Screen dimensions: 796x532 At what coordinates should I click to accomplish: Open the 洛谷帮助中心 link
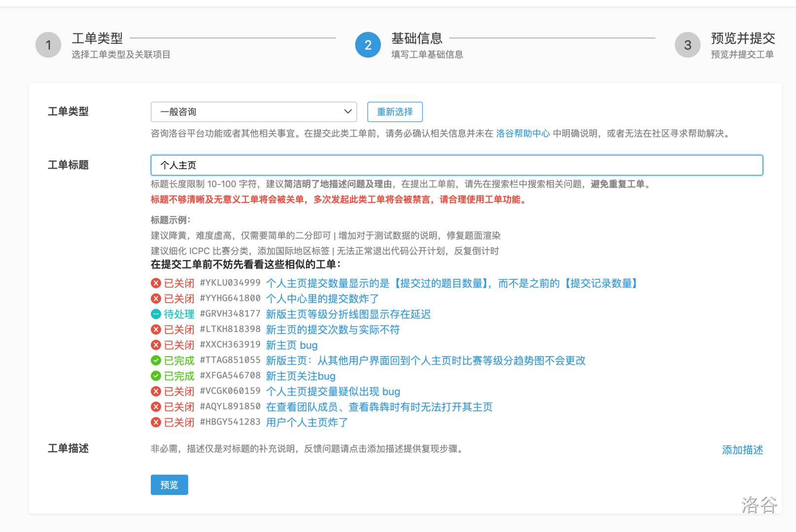[x=522, y=133]
